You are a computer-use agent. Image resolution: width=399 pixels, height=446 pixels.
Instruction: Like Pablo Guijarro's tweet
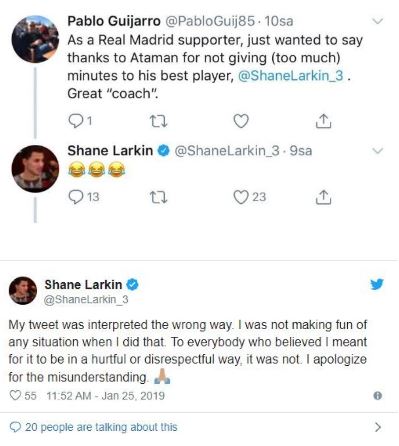tap(241, 121)
